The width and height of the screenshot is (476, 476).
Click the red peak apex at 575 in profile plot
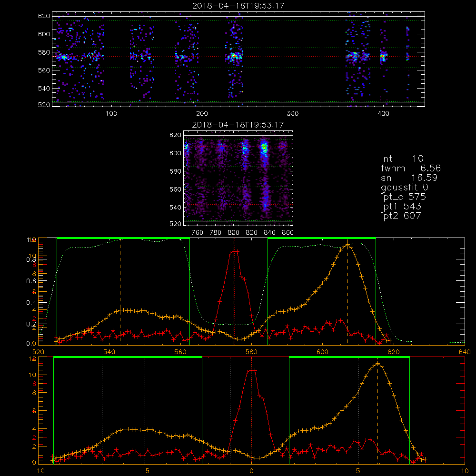pyautogui.click(x=234, y=251)
